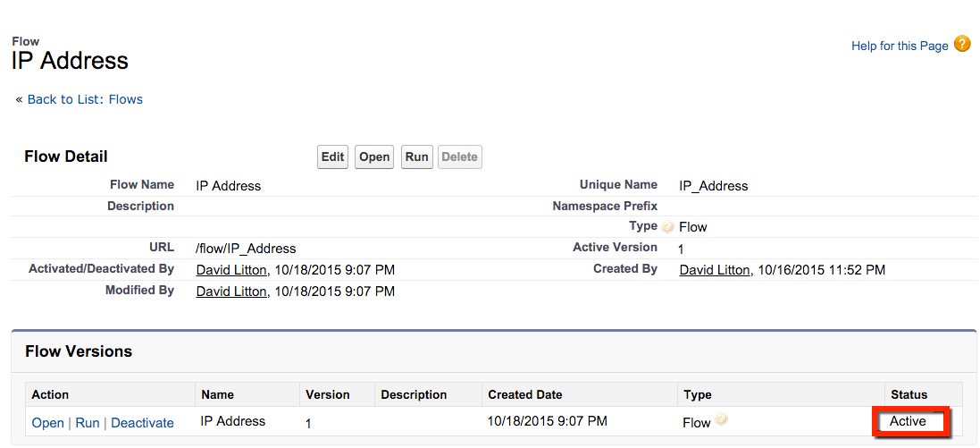Click Open link in the Flow Versions row
Image resolution: width=980 pixels, height=448 pixels.
click(47, 423)
